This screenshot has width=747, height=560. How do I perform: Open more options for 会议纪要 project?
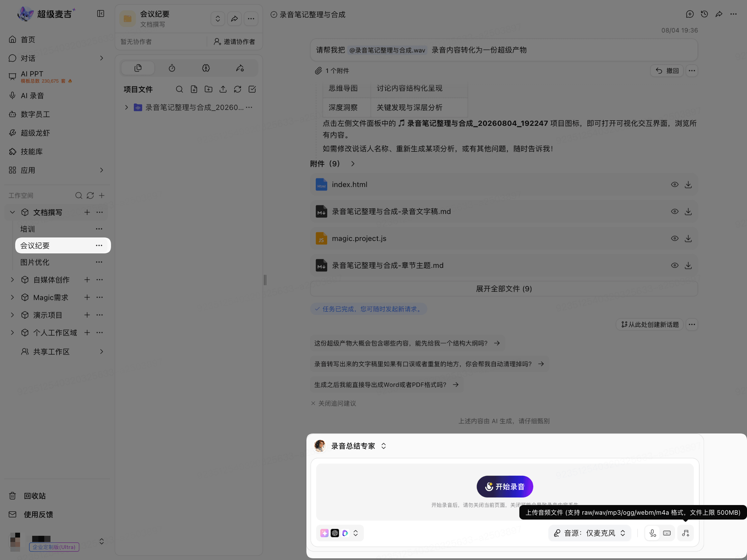point(99,245)
